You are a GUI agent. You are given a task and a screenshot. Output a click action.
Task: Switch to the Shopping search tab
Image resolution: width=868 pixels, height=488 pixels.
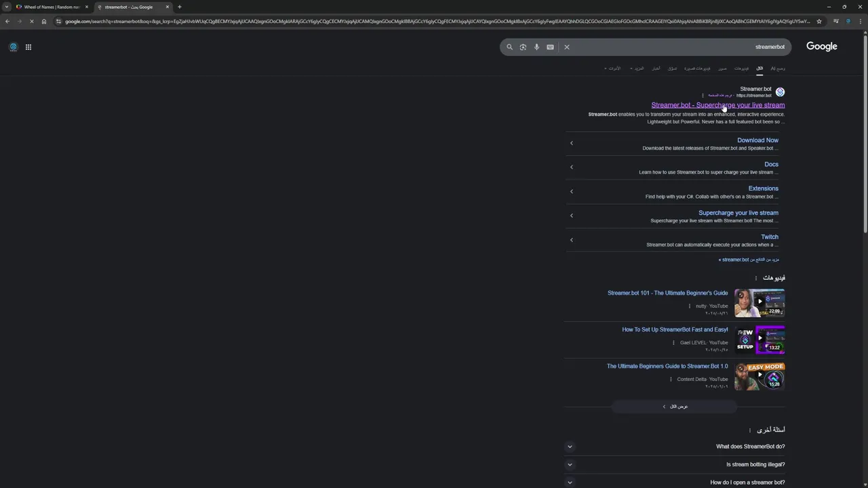(x=672, y=68)
